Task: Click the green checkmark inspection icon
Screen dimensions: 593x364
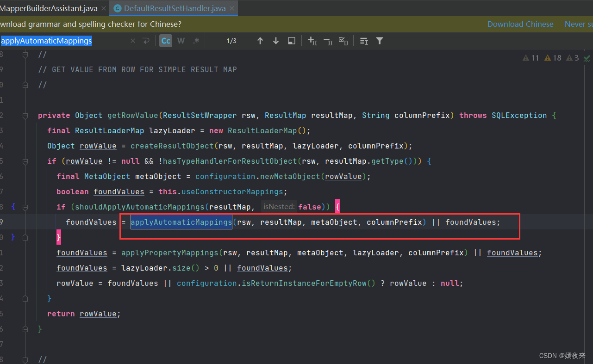Action: (x=587, y=58)
